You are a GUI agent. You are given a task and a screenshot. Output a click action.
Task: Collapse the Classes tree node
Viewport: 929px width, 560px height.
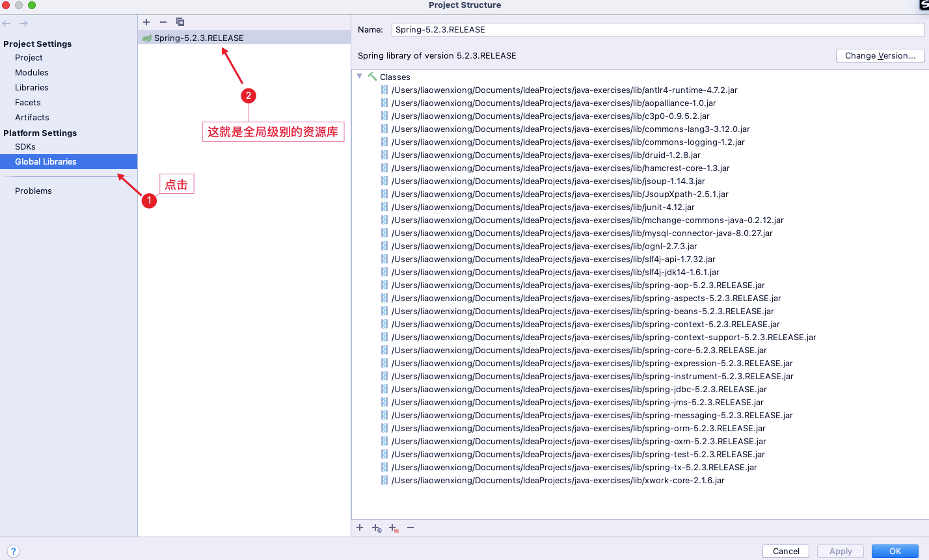click(359, 77)
